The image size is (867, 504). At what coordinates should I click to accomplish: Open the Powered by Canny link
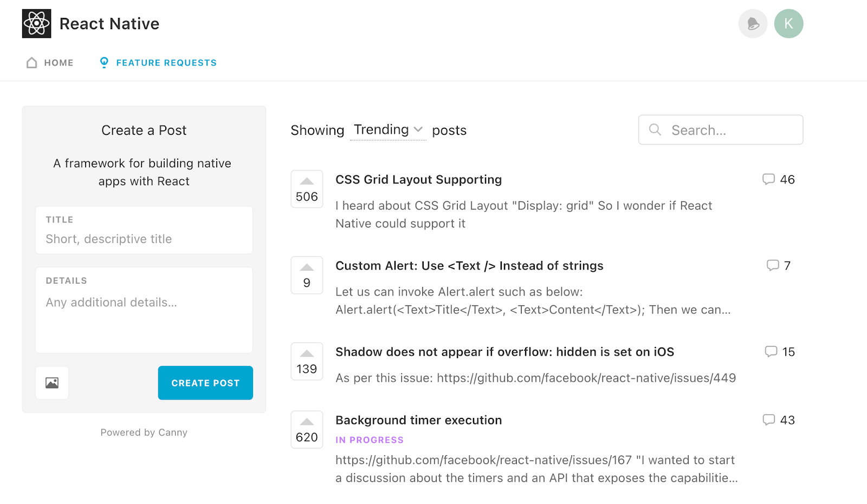pyautogui.click(x=144, y=432)
